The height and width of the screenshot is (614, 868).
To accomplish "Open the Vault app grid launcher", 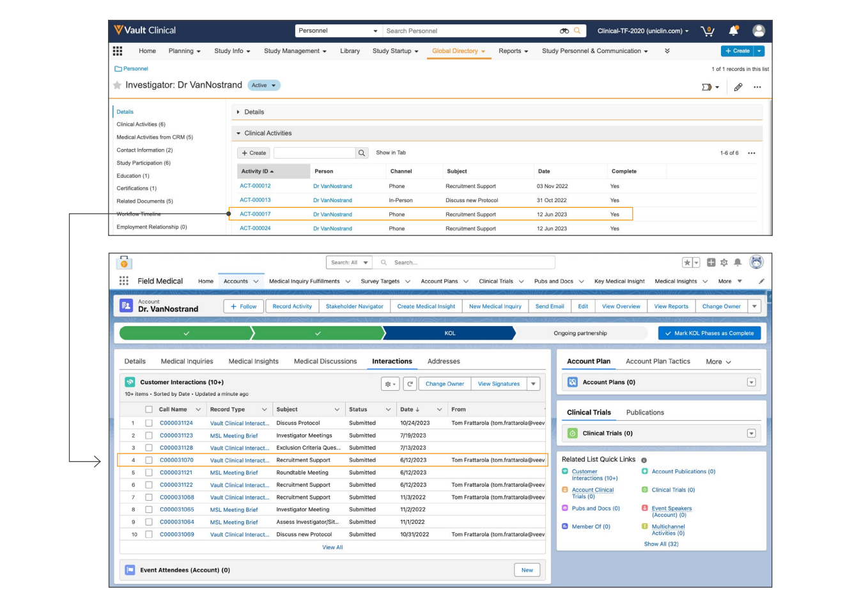I will click(x=118, y=51).
